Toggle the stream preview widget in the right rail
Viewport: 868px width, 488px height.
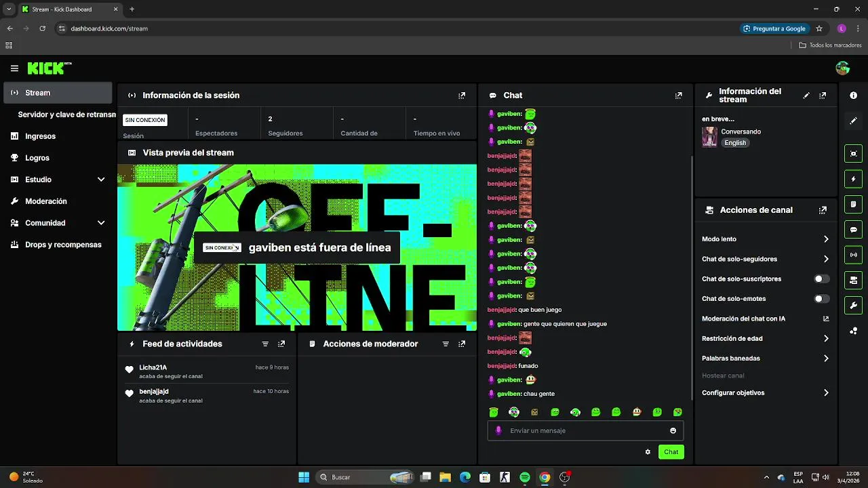click(x=854, y=153)
